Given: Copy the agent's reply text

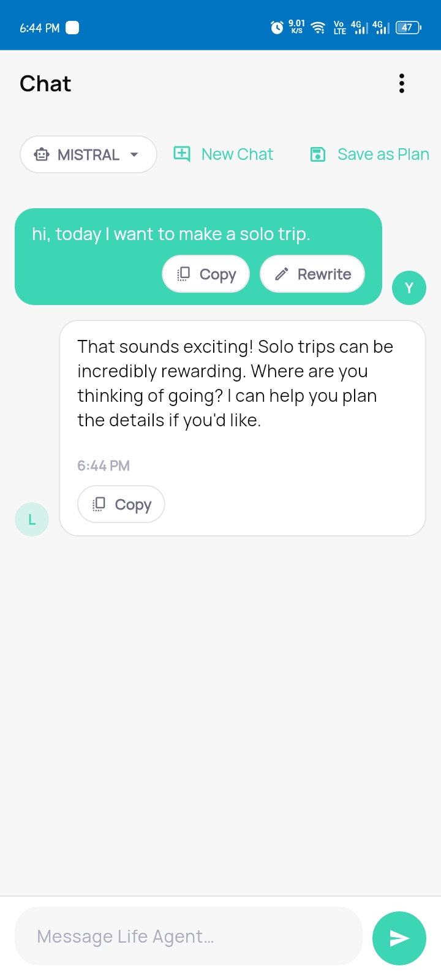Looking at the screenshot, I should coord(121,504).
